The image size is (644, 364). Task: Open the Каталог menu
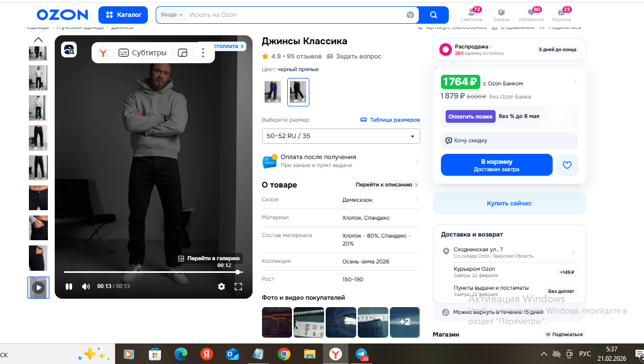pyautogui.click(x=123, y=15)
